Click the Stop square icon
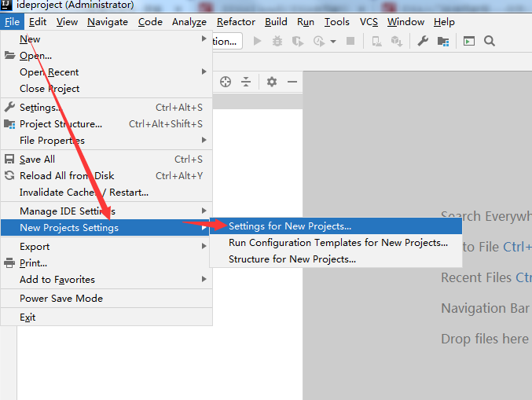The image size is (532, 400). coord(350,42)
